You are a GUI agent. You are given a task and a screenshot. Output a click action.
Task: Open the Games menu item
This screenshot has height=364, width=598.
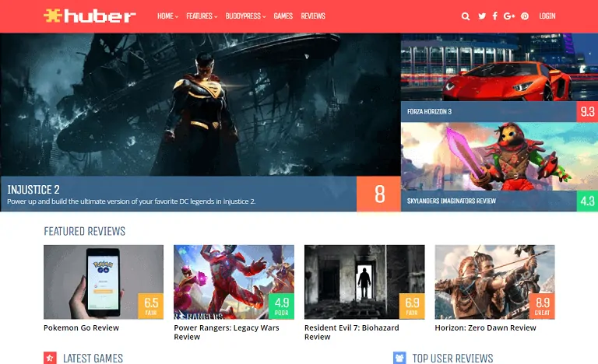pos(283,16)
